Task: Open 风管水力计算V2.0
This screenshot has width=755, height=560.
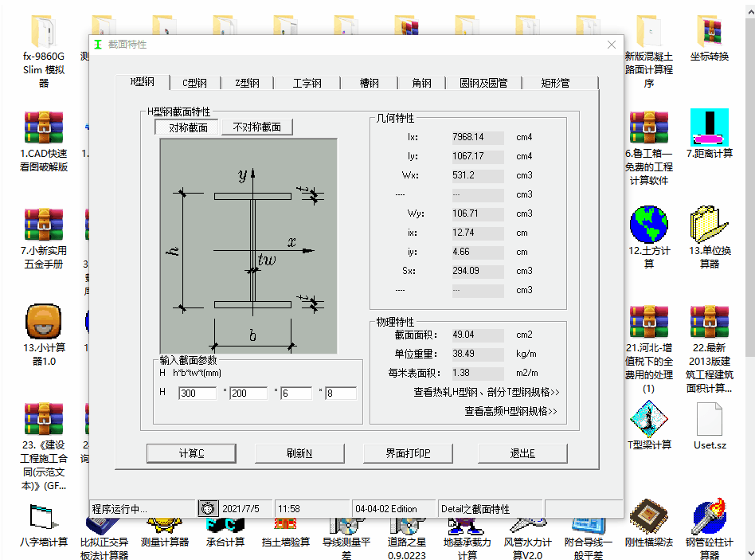Action: coord(527,530)
